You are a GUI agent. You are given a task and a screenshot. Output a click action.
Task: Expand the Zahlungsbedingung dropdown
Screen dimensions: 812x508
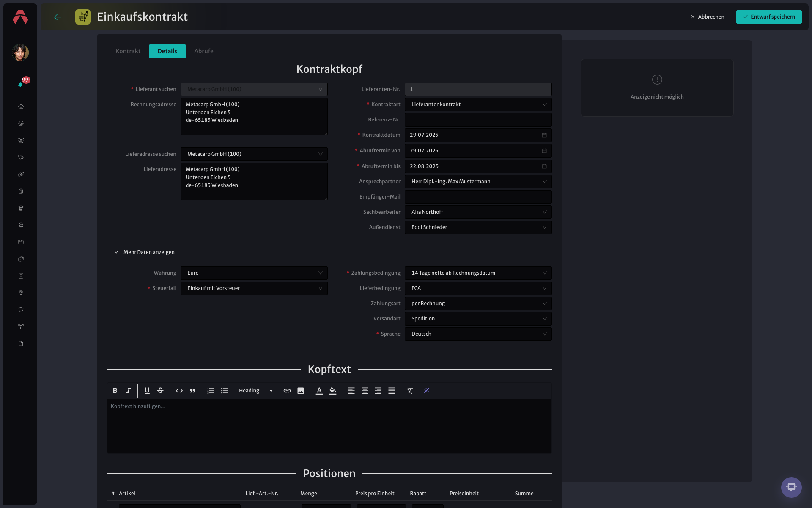click(478, 273)
